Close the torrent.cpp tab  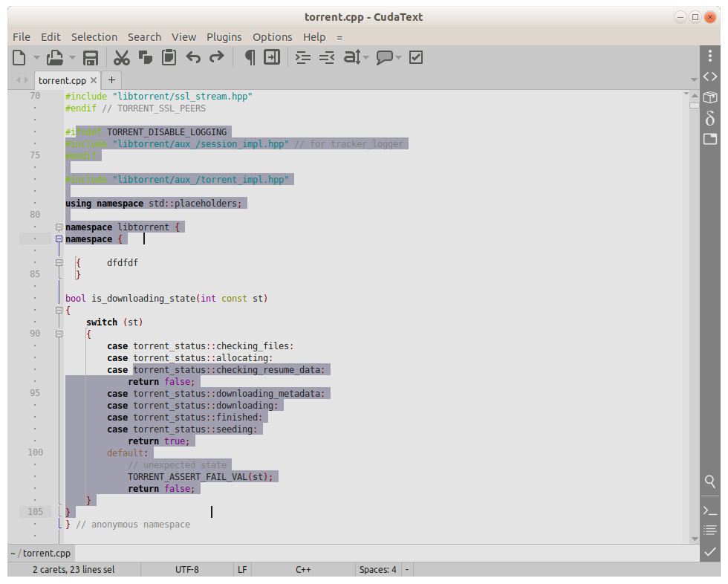click(94, 80)
